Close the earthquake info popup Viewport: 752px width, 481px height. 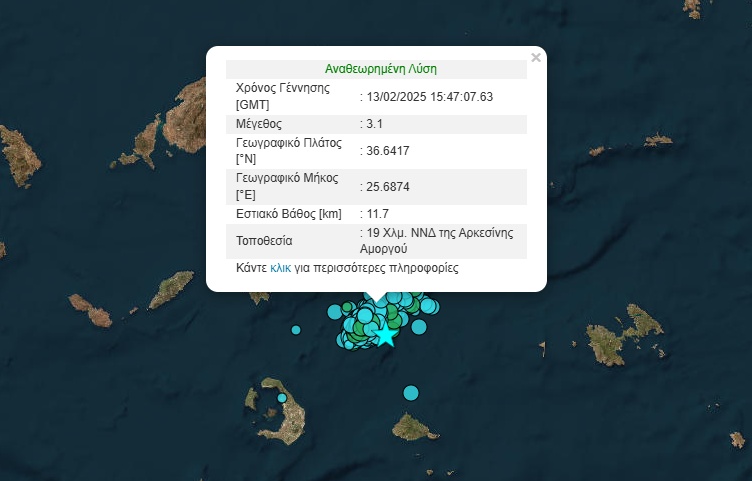coord(536,58)
